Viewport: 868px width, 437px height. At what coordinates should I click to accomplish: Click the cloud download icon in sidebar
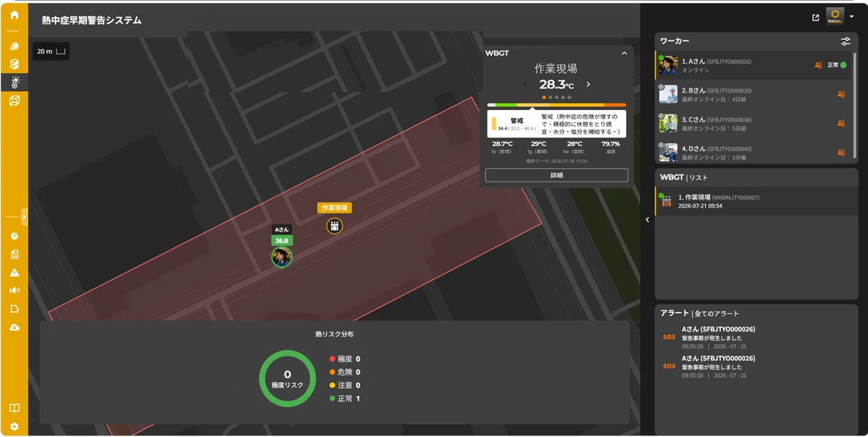tap(14, 328)
